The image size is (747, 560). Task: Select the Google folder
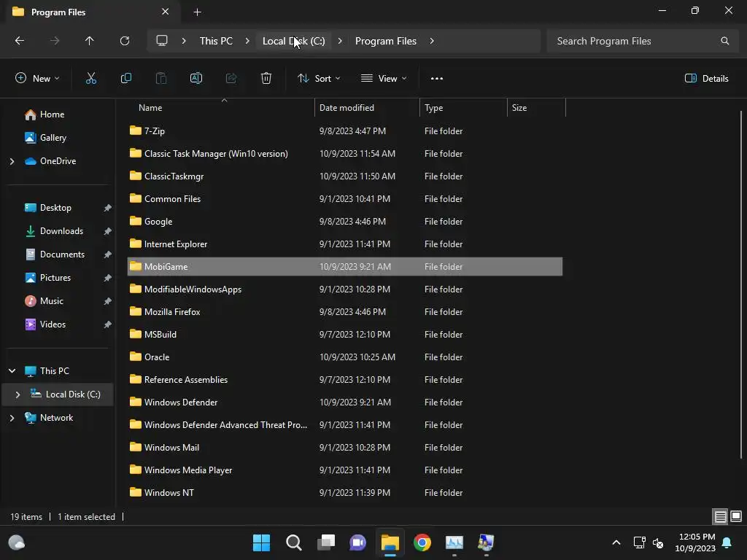345,222
